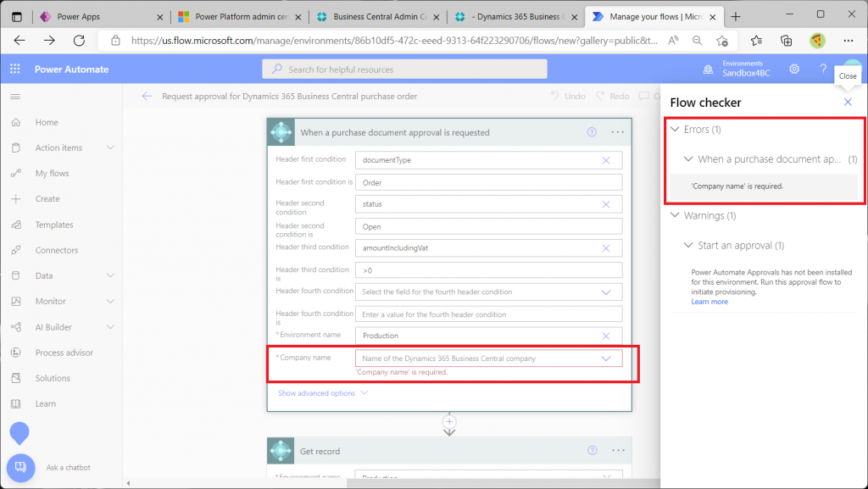Expand Show advanced options
Viewport: 868px width, 489px height.
pos(323,392)
